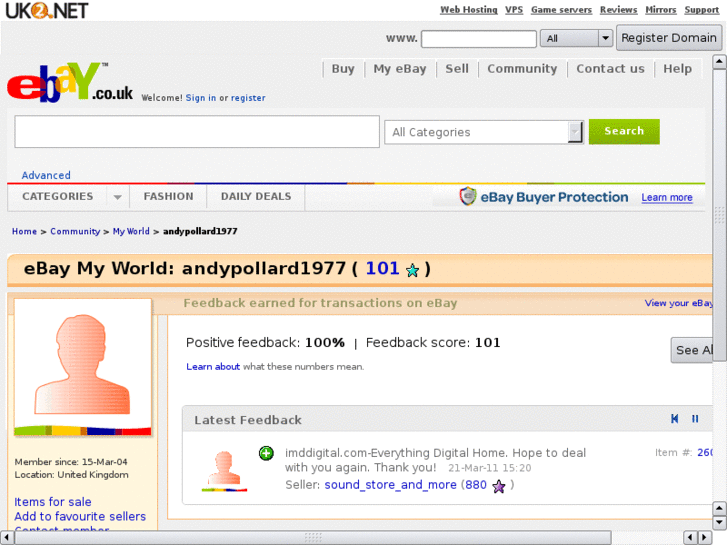This screenshot has width=727, height=545.
Task: Expand the CATEGORIES menu arrow
Action: click(118, 197)
